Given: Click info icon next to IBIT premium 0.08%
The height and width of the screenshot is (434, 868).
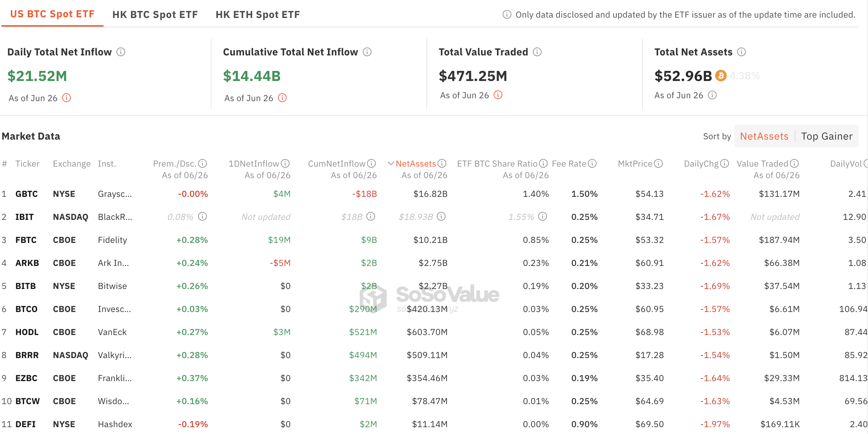Looking at the screenshot, I should click(202, 217).
